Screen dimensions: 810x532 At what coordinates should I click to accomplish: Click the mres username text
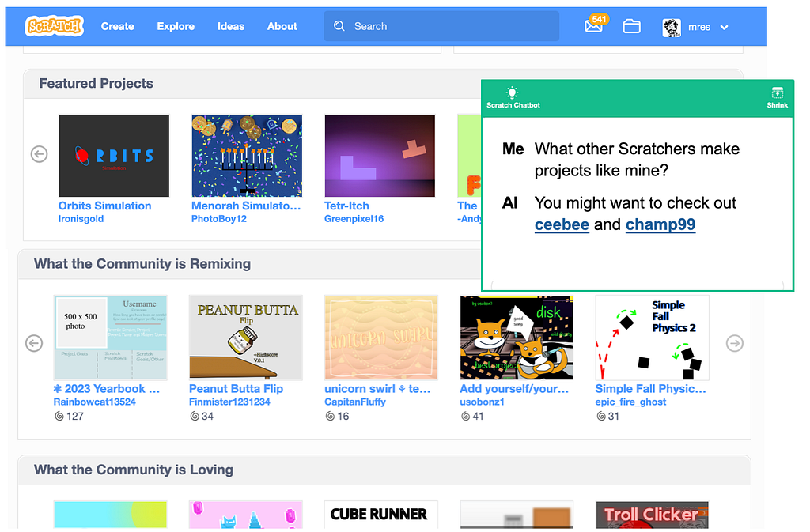699,28
